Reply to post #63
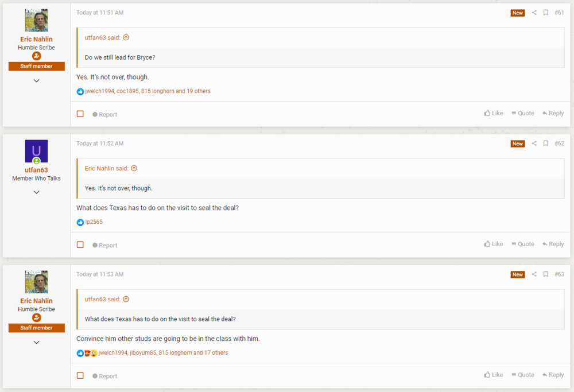This screenshot has height=392, width=574. (553, 375)
